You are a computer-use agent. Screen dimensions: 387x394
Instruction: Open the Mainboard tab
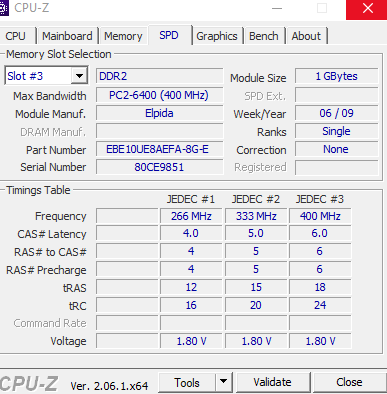(67, 36)
